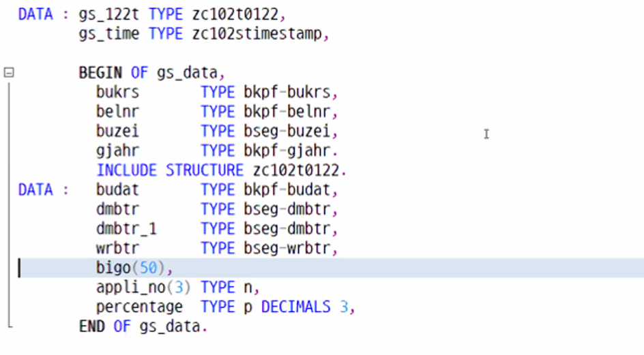Click the first DATA keyword at top
The height and width of the screenshot is (355, 644).
35,15
